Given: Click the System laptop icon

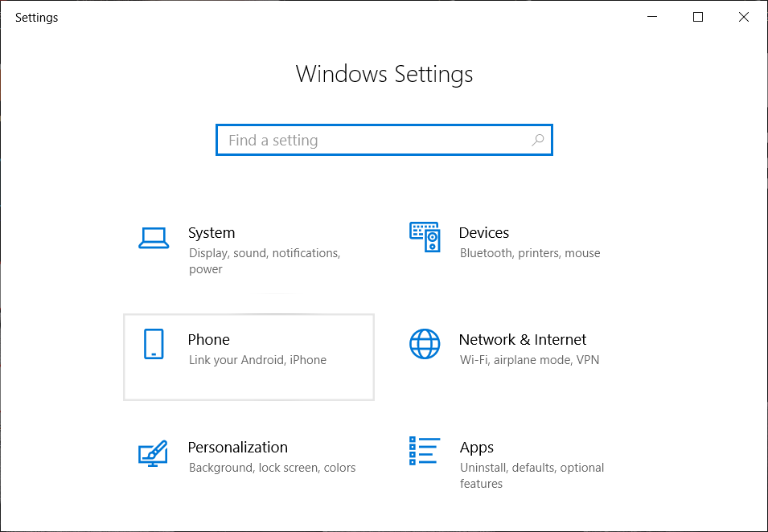Looking at the screenshot, I should pos(153,237).
